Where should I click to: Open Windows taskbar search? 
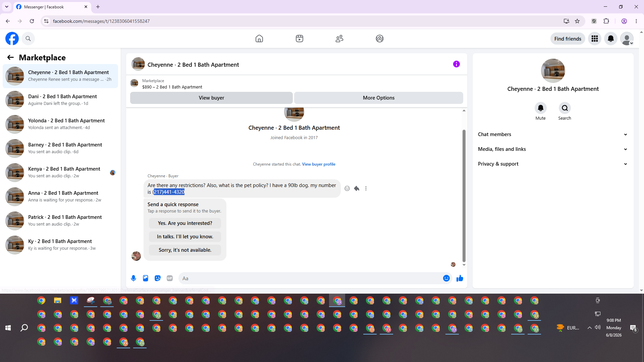[24, 328]
